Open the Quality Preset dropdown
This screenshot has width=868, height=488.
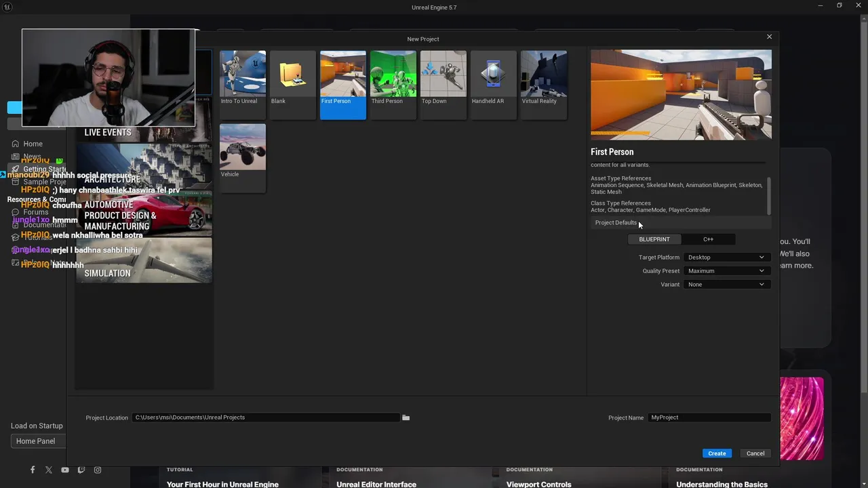(726, 271)
